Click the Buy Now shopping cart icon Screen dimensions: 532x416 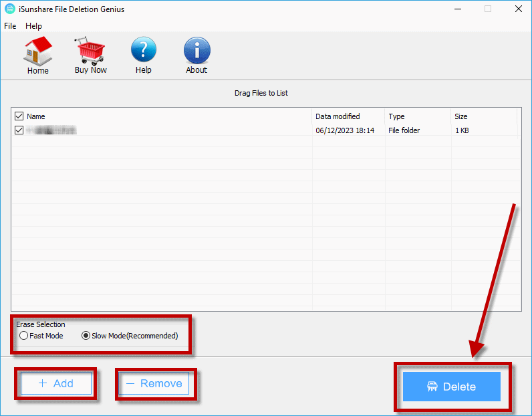click(91, 55)
